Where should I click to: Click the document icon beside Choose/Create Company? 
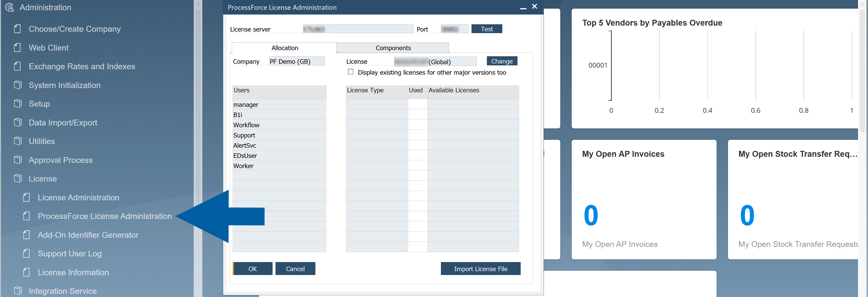coord(17,28)
